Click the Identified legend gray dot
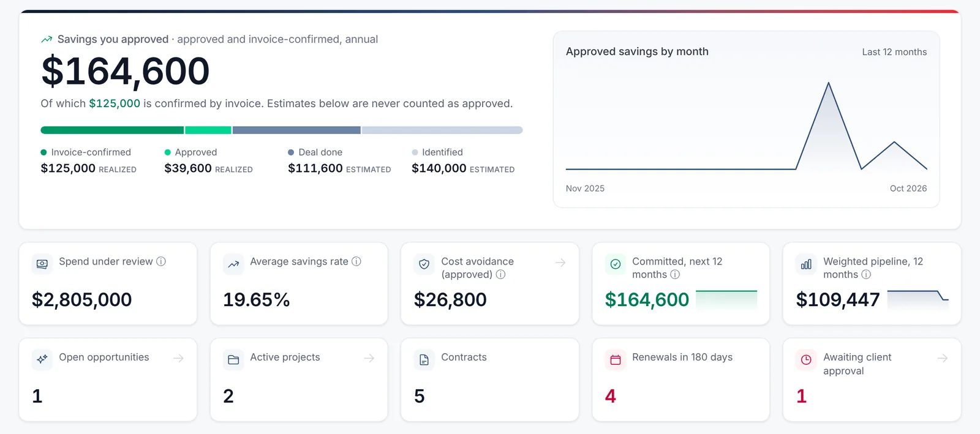The width and height of the screenshot is (980, 434). coord(415,152)
